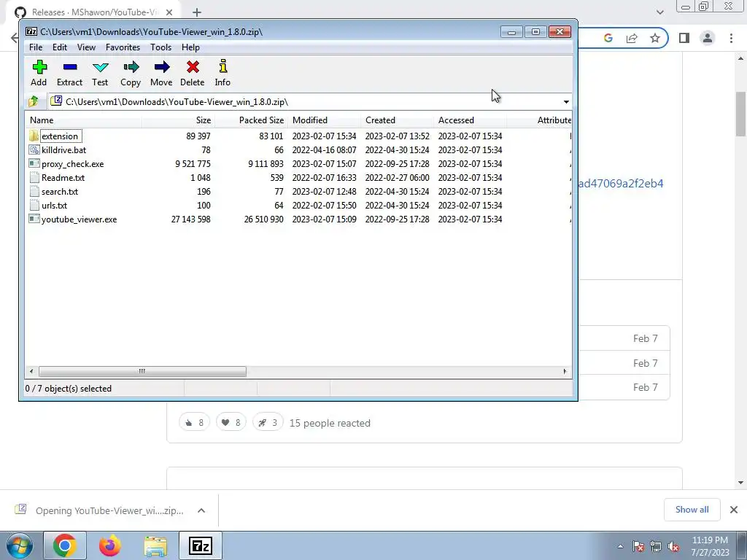Open Chrome tab search chevron
Screen dimensions: 747x560
pyautogui.click(x=659, y=12)
